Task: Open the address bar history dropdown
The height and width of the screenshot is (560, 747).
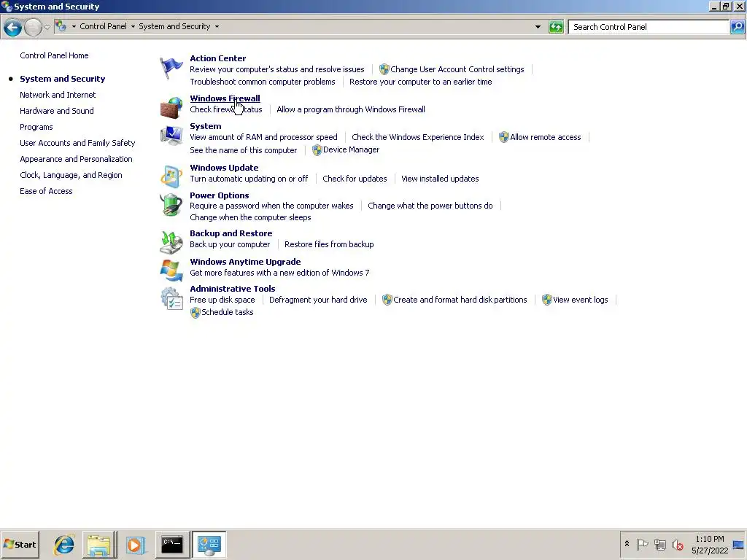Action: (x=538, y=27)
